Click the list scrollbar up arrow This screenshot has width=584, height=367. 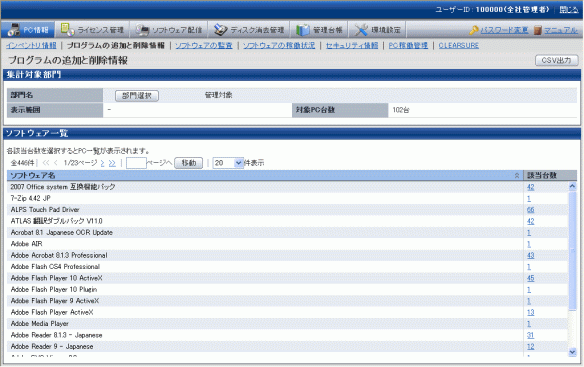572,186
